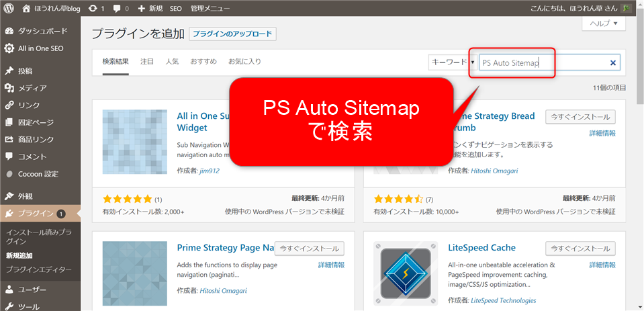Expand the ヘルプ dropdown tab

pos(604,24)
